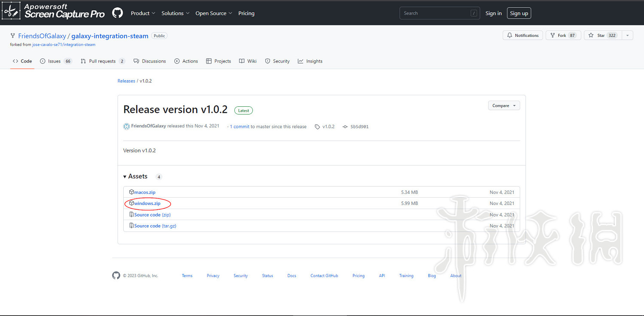Viewport: 644px width, 316px height.
Task: Click the commit hash 5b5d901
Action: point(359,127)
